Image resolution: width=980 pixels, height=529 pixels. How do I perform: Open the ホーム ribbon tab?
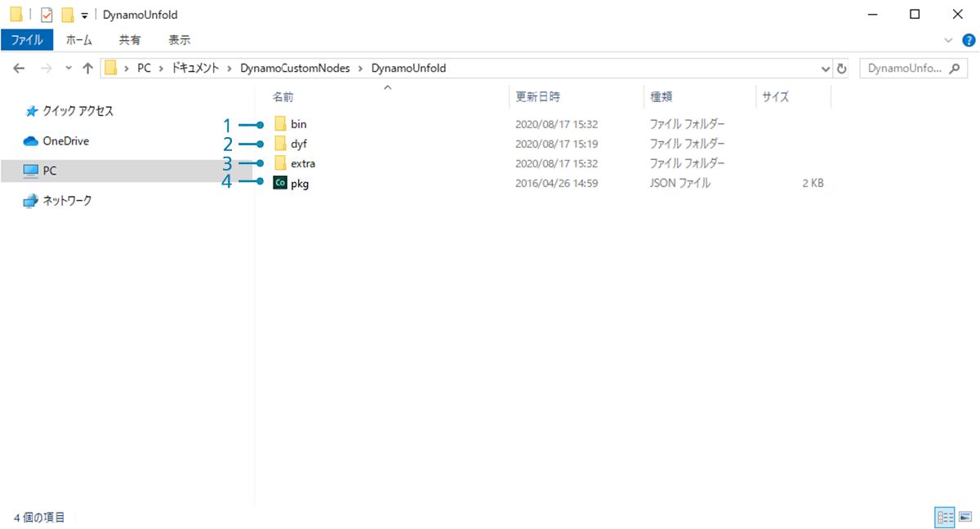pyautogui.click(x=79, y=40)
